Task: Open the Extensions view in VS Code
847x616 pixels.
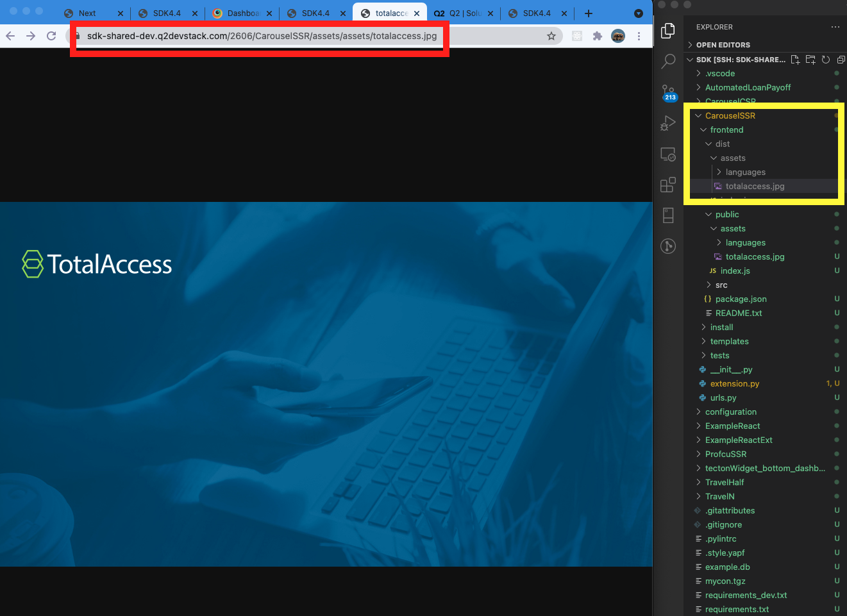Action: click(x=668, y=185)
